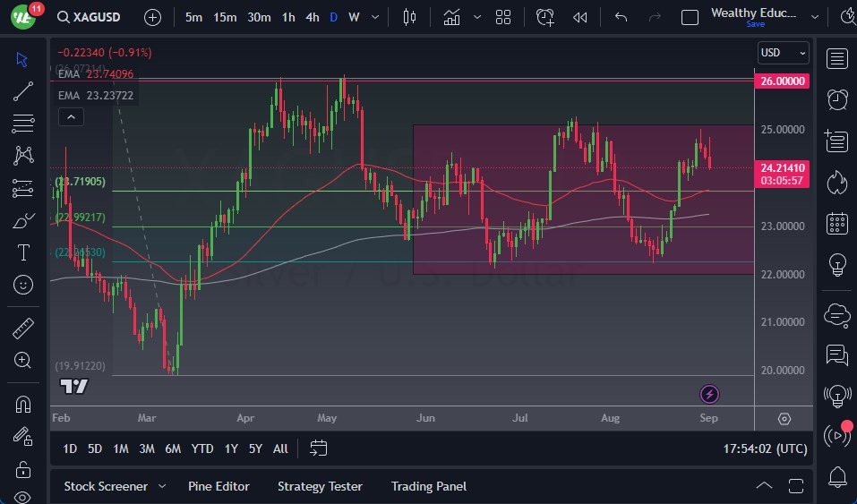Open the watchlist panel icon
The width and height of the screenshot is (857, 504).
click(837, 59)
